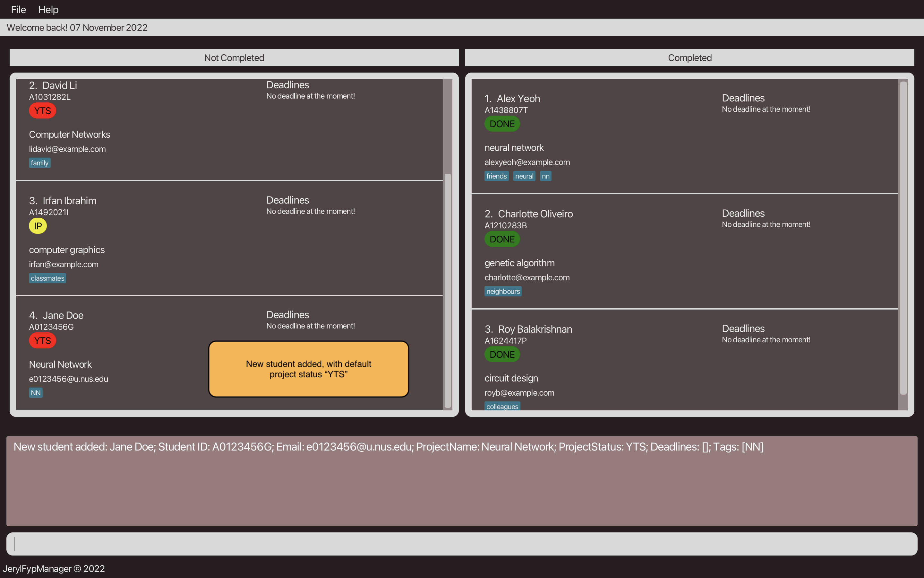Click project name Computer Networks
Viewport: 924px width, 578px height.
point(70,135)
